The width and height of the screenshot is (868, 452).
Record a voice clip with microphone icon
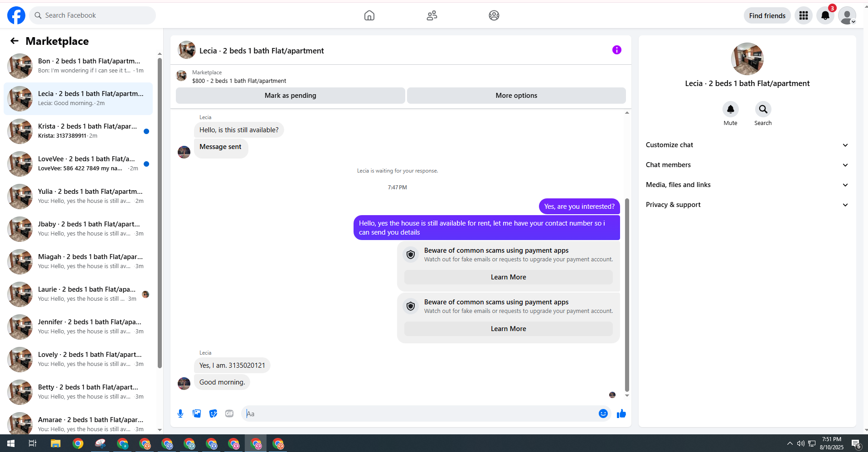click(180, 414)
